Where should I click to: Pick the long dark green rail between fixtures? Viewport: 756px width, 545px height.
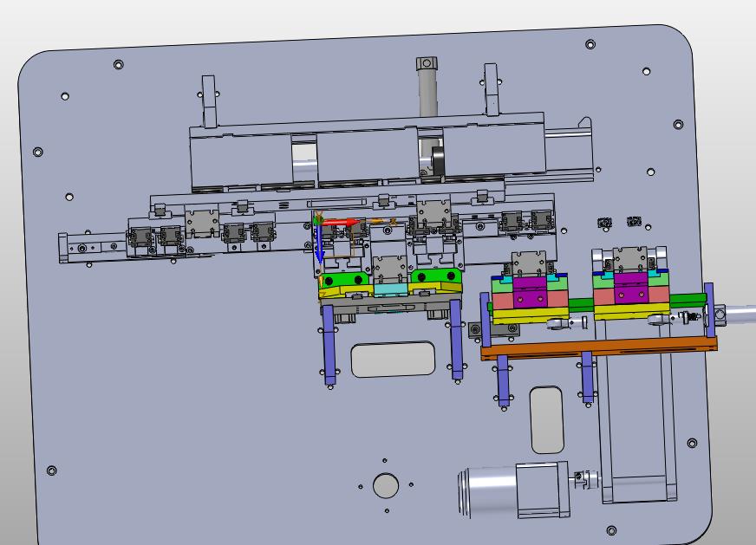581,304
